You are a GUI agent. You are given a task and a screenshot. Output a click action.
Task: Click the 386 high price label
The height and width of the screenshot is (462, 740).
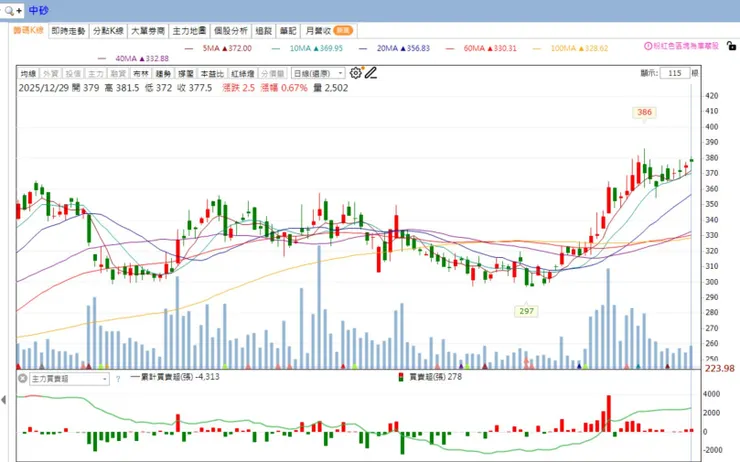click(644, 112)
